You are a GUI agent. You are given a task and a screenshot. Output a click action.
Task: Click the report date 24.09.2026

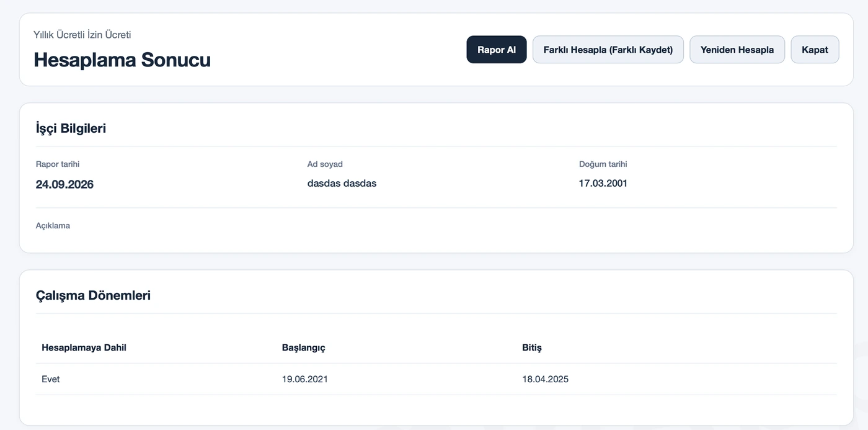pos(64,184)
